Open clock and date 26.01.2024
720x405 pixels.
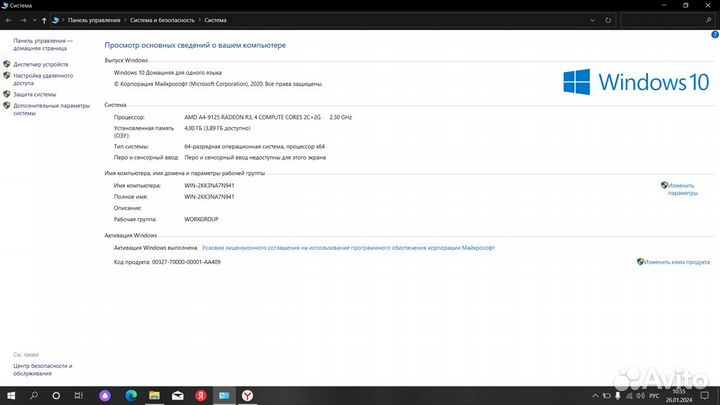tap(679, 396)
